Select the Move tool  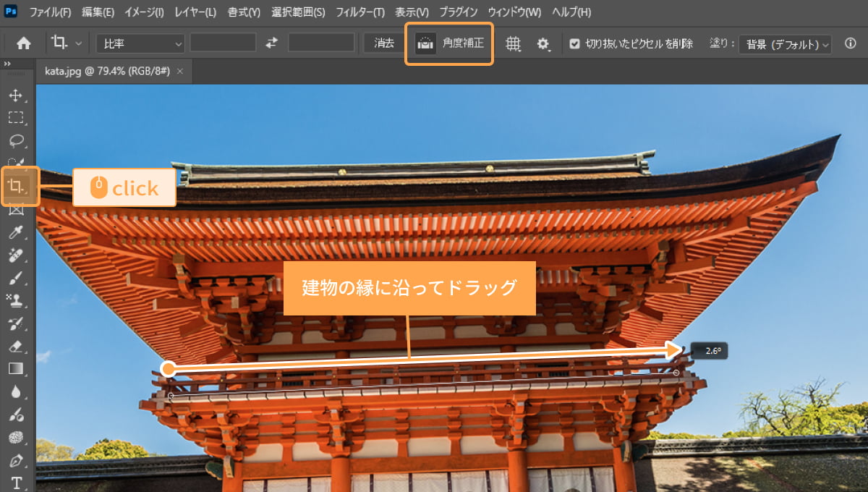[x=17, y=94]
